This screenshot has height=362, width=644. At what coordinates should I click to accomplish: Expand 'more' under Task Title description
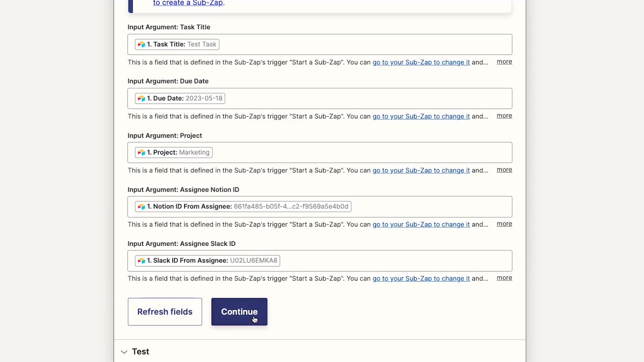pos(504,62)
